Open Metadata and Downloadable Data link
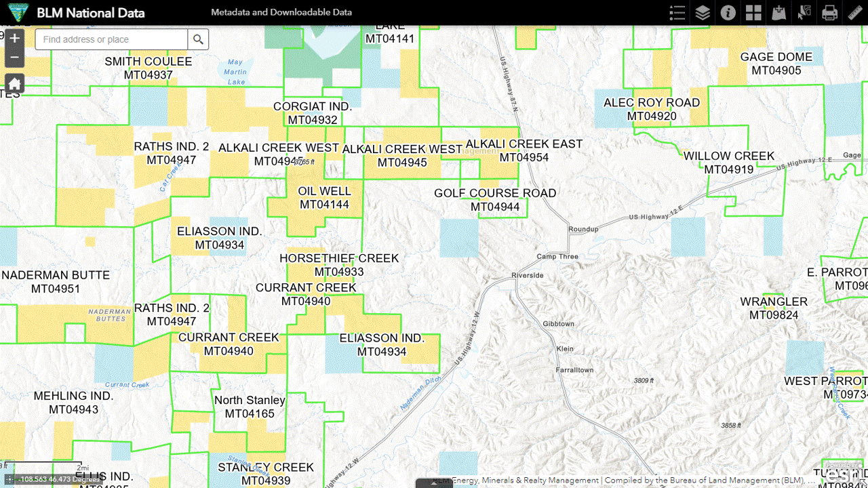Viewport: 868px width, 488px height. (281, 13)
